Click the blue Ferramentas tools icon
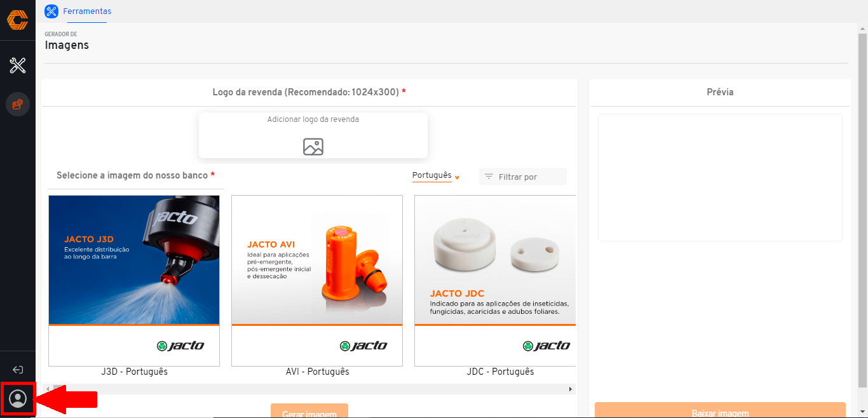This screenshot has height=418, width=868. (x=51, y=11)
